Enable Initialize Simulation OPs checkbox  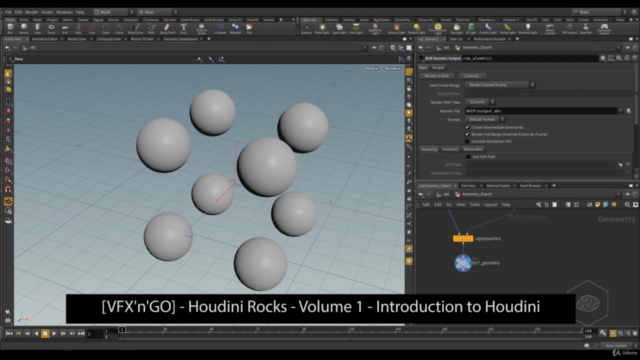pos(467,141)
